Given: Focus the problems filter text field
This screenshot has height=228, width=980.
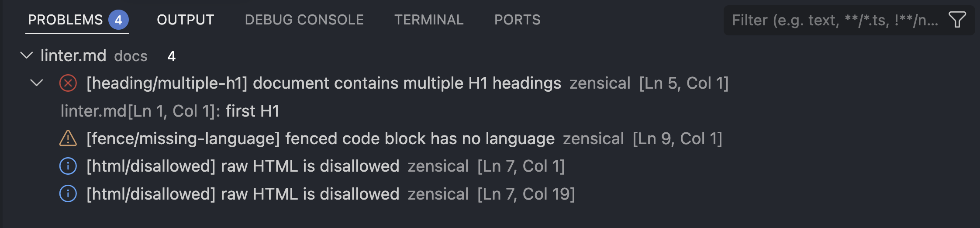Looking at the screenshot, I should click(x=835, y=20).
